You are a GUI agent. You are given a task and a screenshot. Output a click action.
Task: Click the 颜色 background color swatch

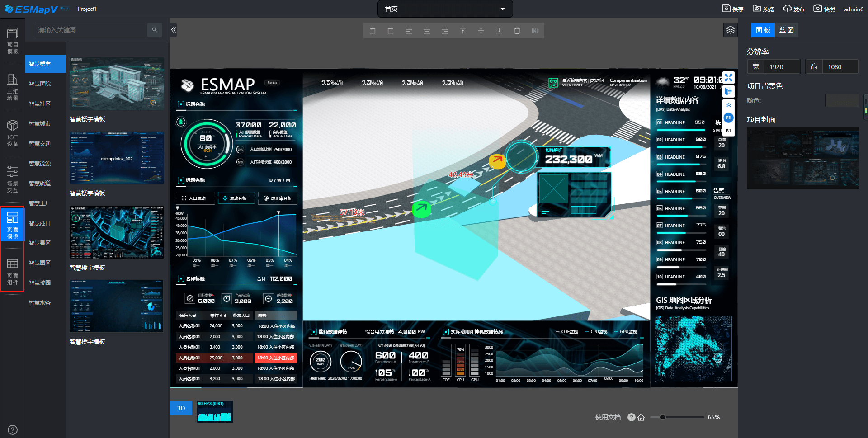(841, 100)
